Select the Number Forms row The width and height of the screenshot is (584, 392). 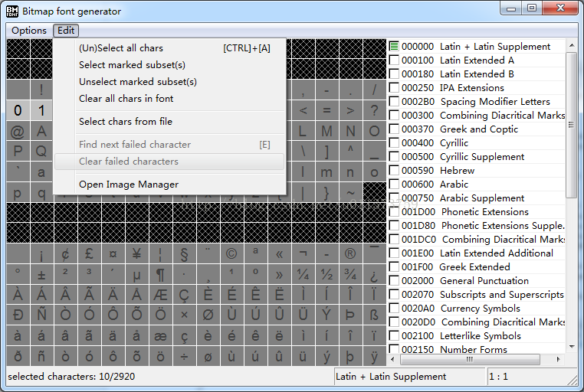pos(477,349)
